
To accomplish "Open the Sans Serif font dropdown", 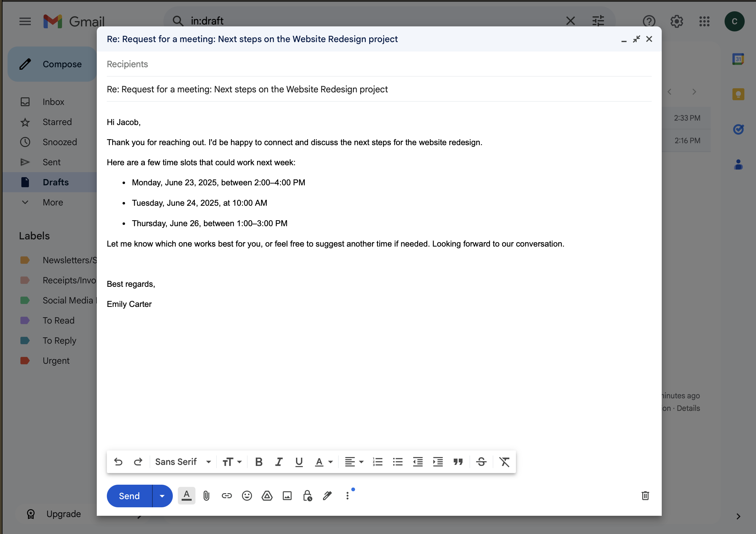I will tap(183, 462).
